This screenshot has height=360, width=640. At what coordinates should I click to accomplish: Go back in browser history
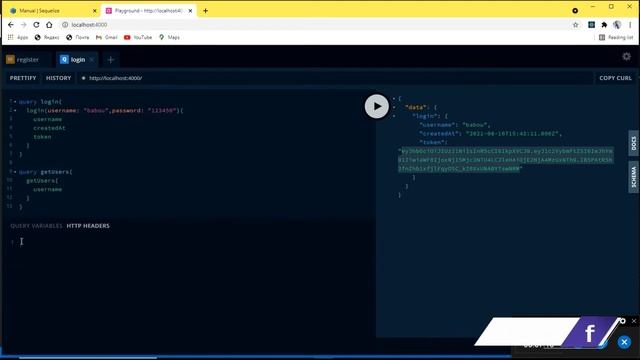coord(11,25)
